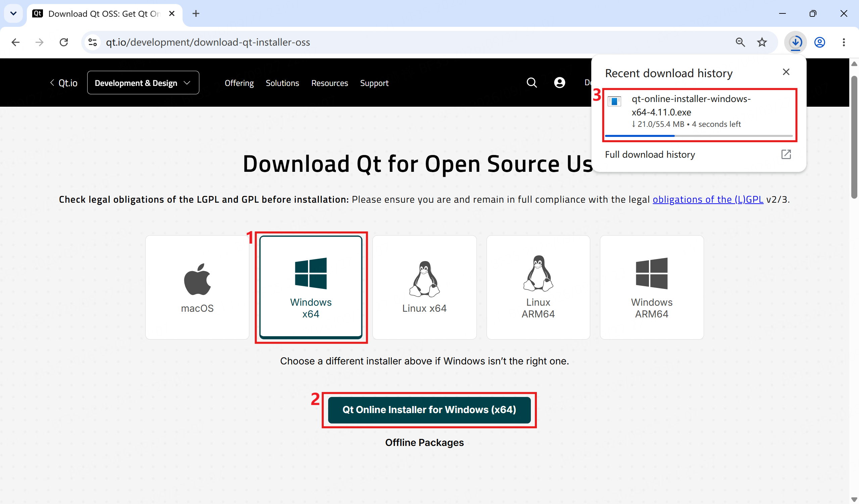Select the Linux x64 installer card
The image size is (859, 504).
(x=424, y=287)
